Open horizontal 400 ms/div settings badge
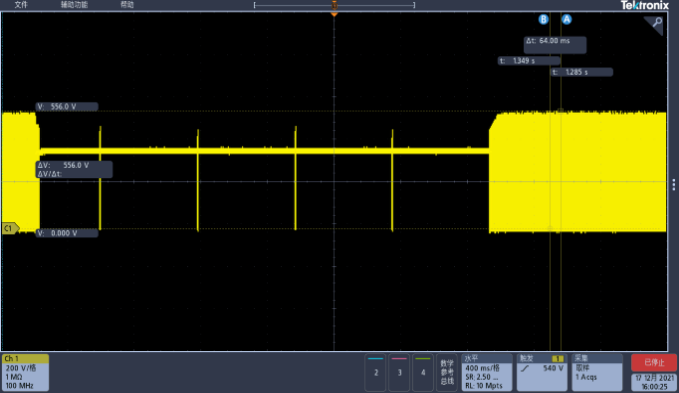 [487, 372]
